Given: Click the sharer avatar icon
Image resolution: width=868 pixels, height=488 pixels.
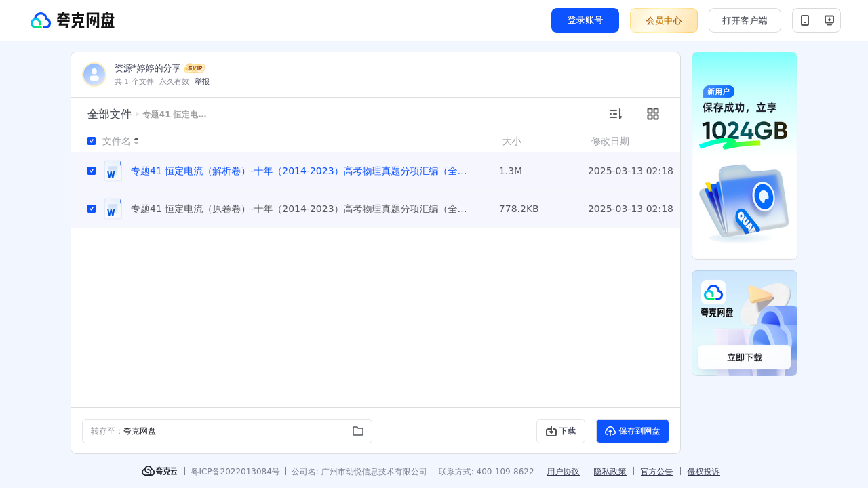Looking at the screenshot, I should coord(94,75).
